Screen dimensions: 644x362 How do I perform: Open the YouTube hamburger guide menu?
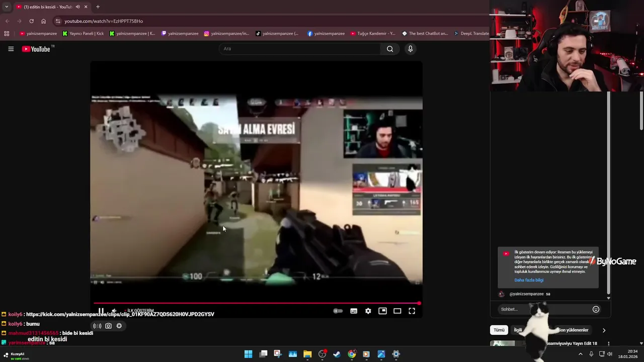[x=11, y=49]
